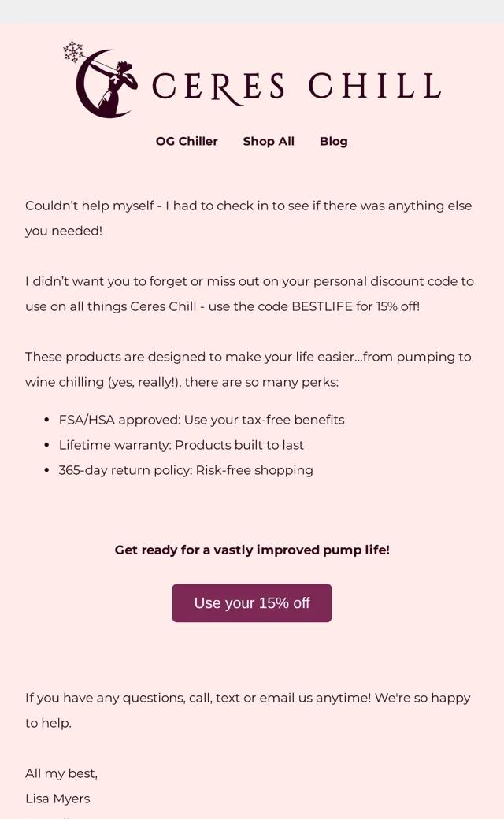Select the BESTLIFE discount code word
This screenshot has width=504, height=819.
322,306
